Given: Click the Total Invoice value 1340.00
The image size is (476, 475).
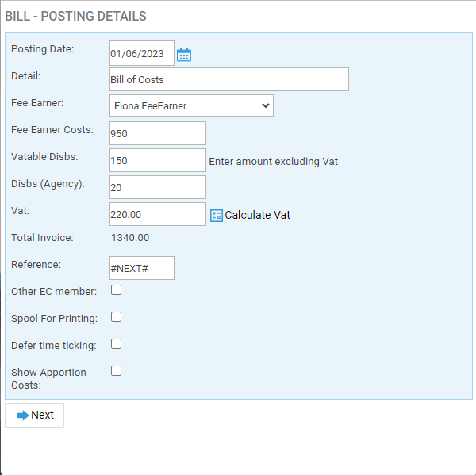Looking at the screenshot, I should click(x=130, y=238).
